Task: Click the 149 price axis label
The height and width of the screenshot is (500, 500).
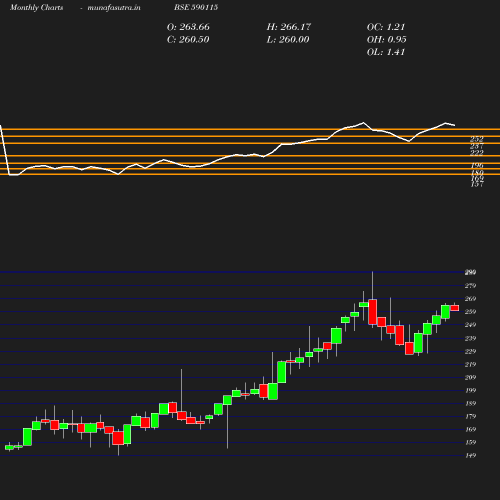Action: [x=470, y=455]
